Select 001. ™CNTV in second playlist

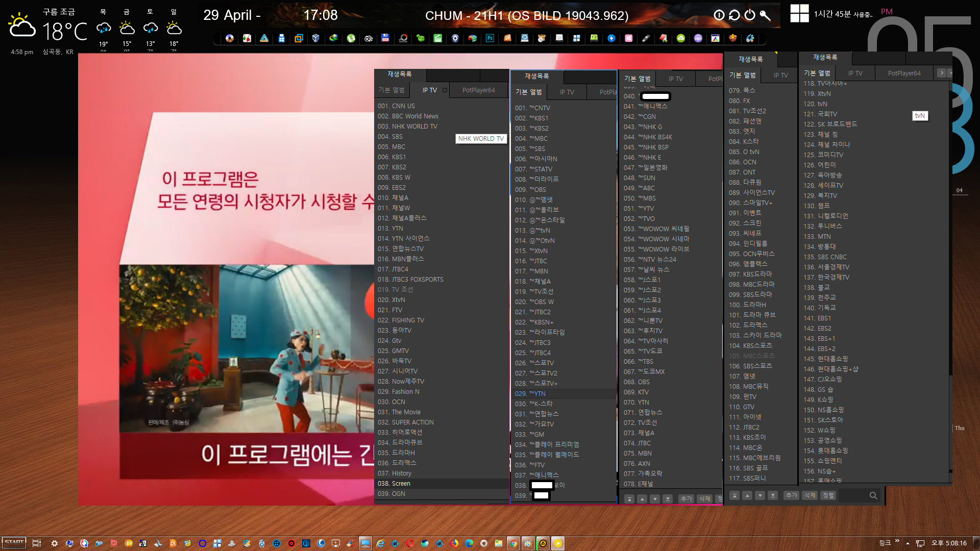[564, 108]
